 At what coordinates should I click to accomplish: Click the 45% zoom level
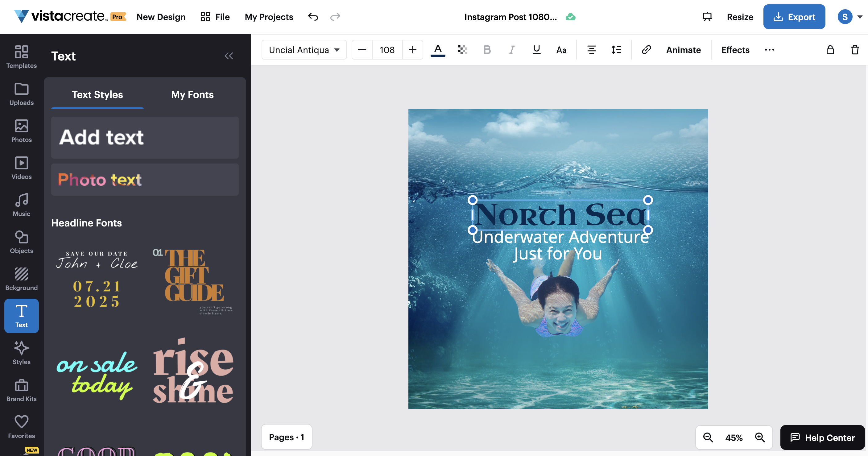pos(734,437)
